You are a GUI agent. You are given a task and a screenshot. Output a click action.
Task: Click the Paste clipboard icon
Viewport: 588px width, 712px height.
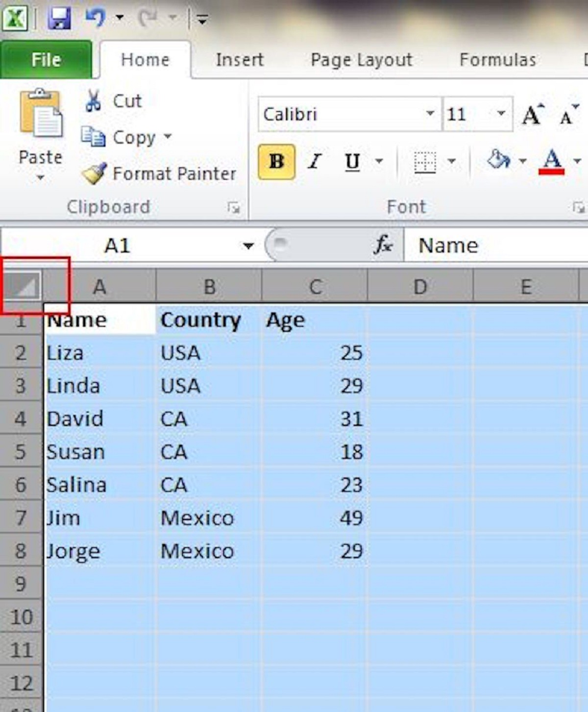(41, 113)
